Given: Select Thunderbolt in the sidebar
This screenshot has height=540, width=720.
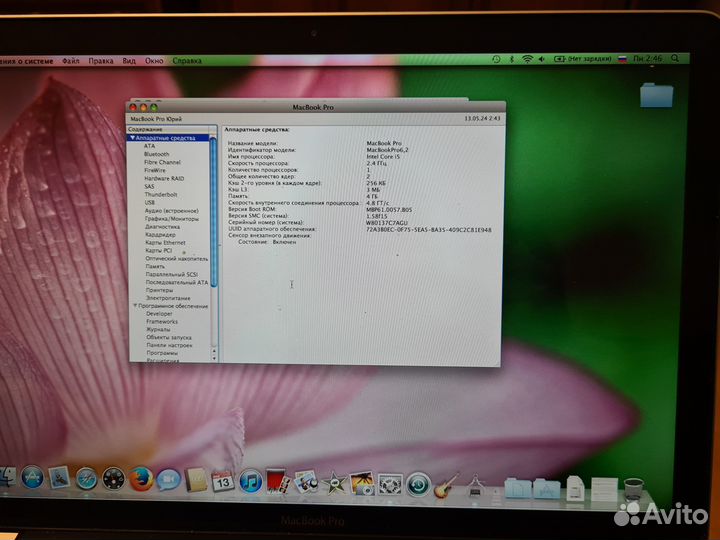Looking at the screenshot, I should 161,194.
